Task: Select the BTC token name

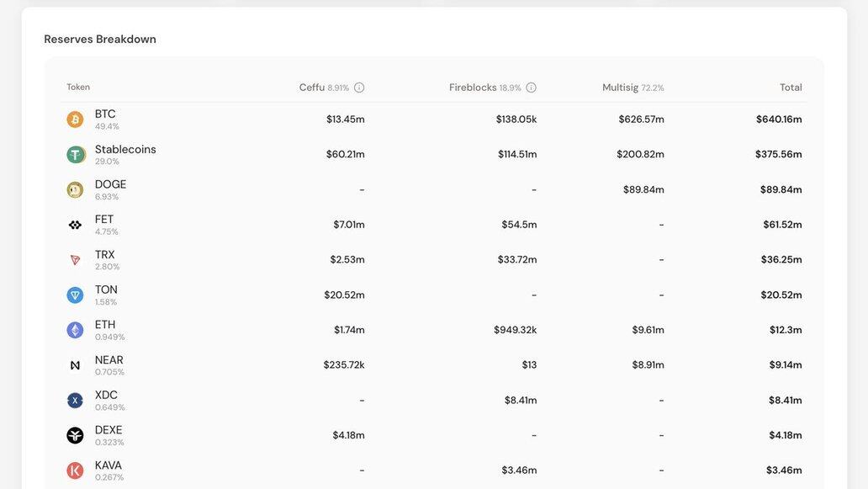Action: pos(105,114)
